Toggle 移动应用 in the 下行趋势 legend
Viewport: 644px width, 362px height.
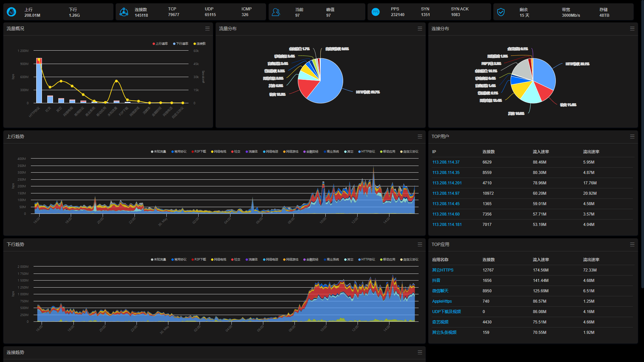coord(388,260)
